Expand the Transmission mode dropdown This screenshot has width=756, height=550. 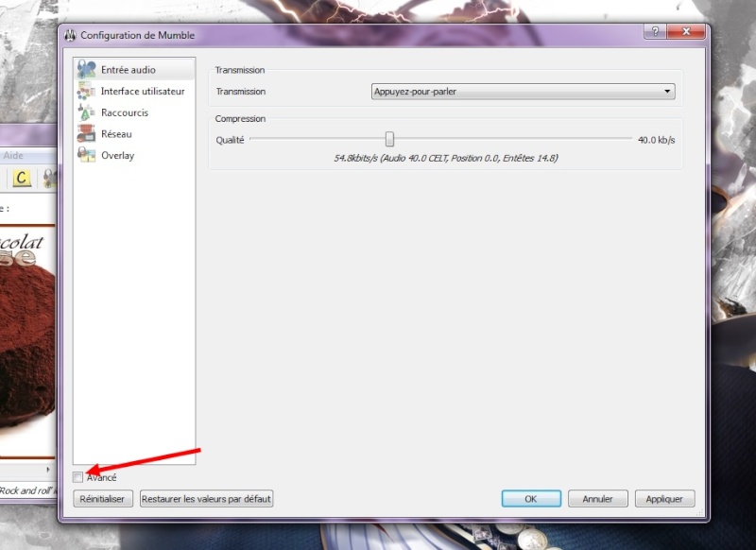tap(524, 91)
